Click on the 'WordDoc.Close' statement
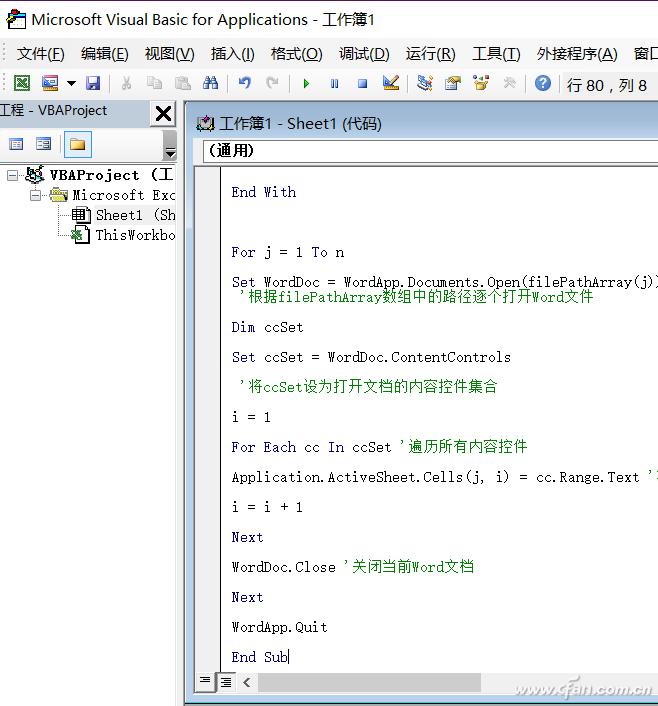Screen dimensions: 658x706 coord(284,567)
